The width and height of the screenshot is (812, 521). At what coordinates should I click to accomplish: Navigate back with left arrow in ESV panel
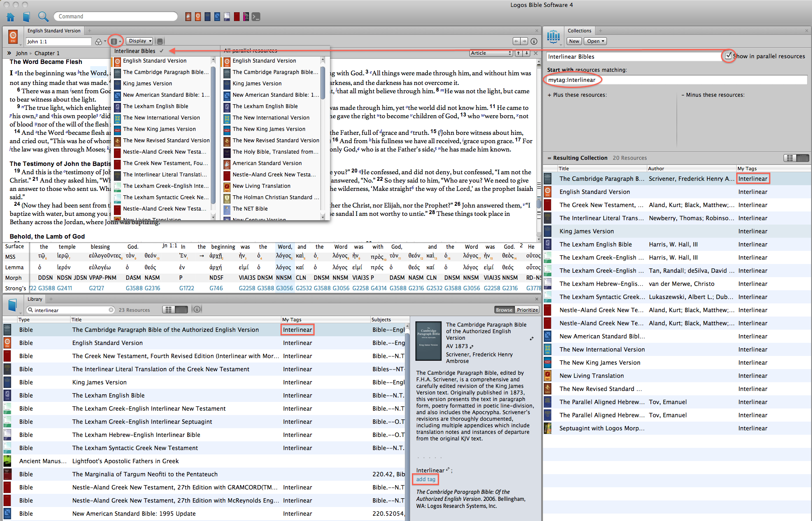[x=517, y=41]
